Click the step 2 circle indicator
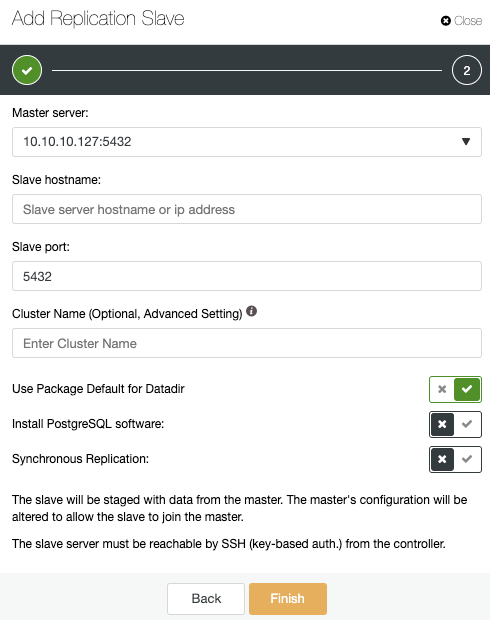 467,70
